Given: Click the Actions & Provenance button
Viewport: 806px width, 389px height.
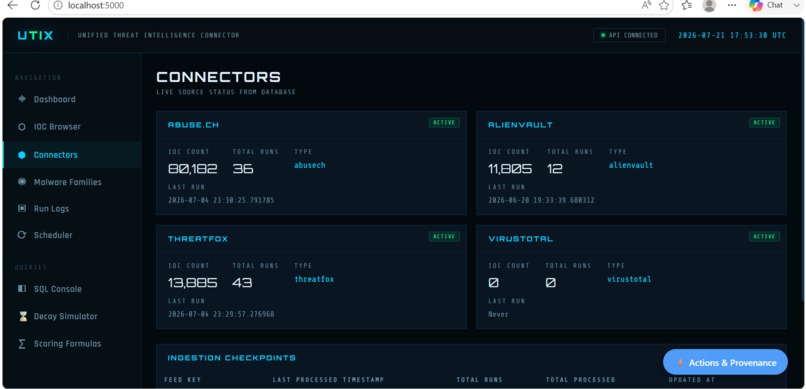Looking at the screenshot, I should click(x=725, y=362).
